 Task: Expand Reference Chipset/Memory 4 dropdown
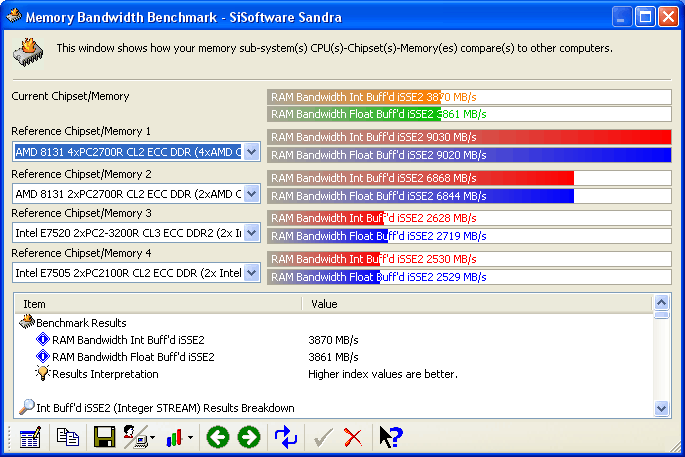(x=251, y=273)
